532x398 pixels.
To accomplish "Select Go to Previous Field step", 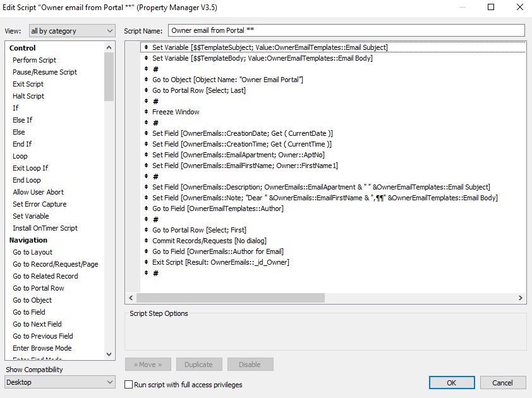I will [x=43, y=336].
